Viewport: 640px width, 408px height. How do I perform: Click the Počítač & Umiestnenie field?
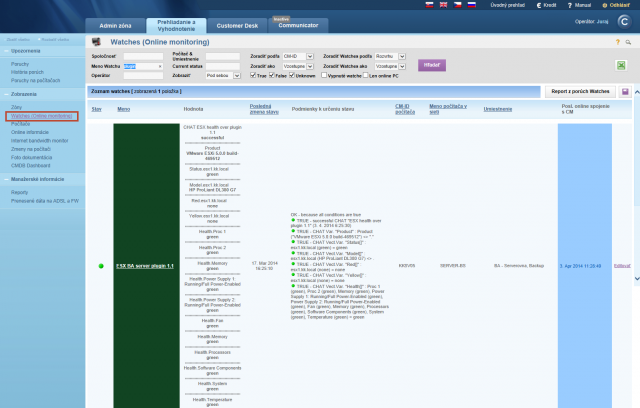(222, 56)
